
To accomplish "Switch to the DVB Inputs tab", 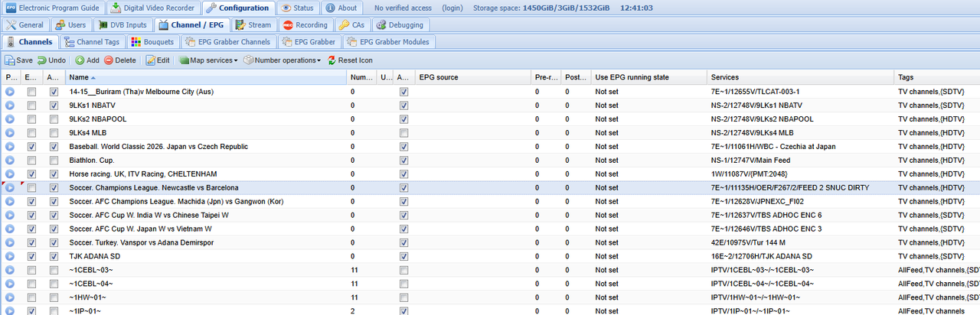I will tap(123, 24).
